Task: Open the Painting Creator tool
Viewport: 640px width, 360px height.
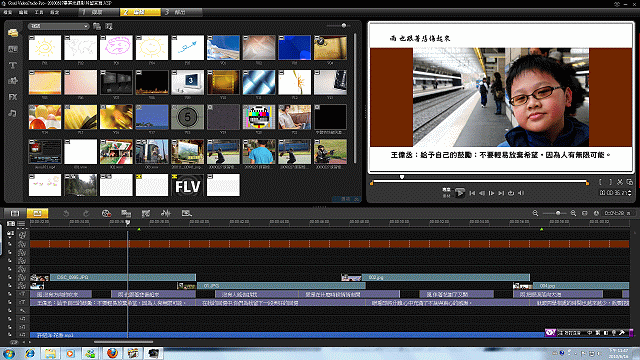Action: click(x=146, y=213)
